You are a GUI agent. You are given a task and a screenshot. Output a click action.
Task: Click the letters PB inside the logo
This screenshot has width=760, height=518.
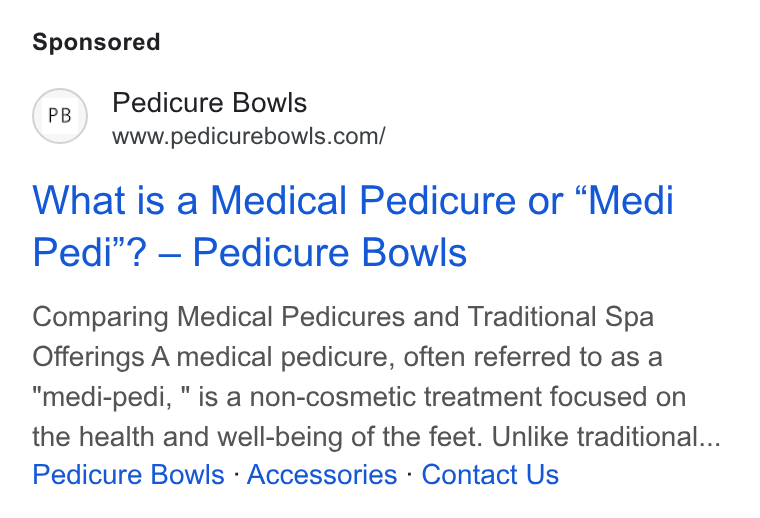[60, 116]
